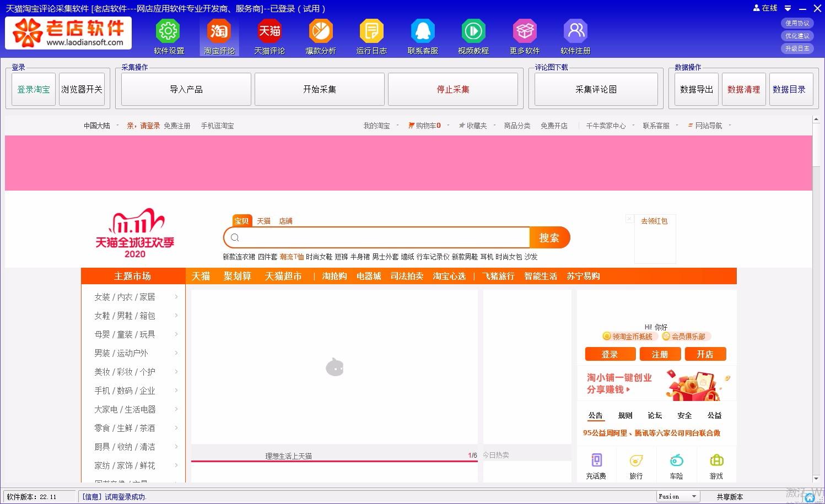Viewport: 825px width, 504px height.
Task: Click the 淘小铺一键创业 banner
Action: pos(657,383)
